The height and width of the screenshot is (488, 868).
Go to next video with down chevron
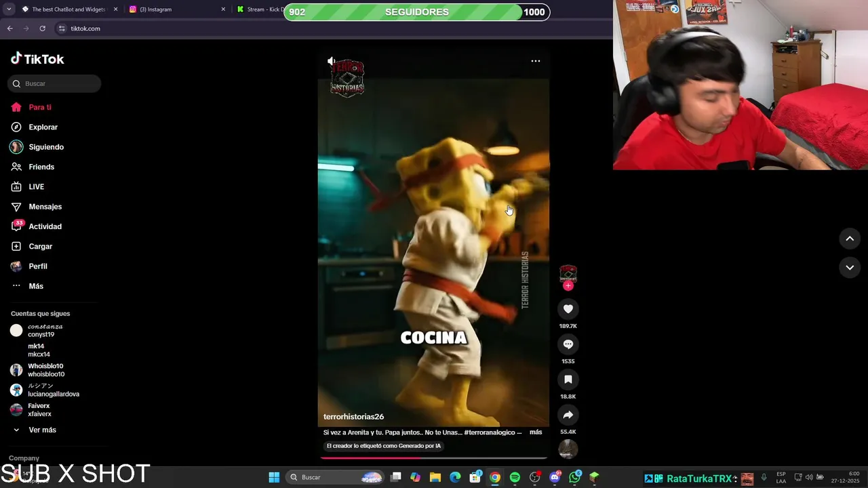click(x=850, y=268)
